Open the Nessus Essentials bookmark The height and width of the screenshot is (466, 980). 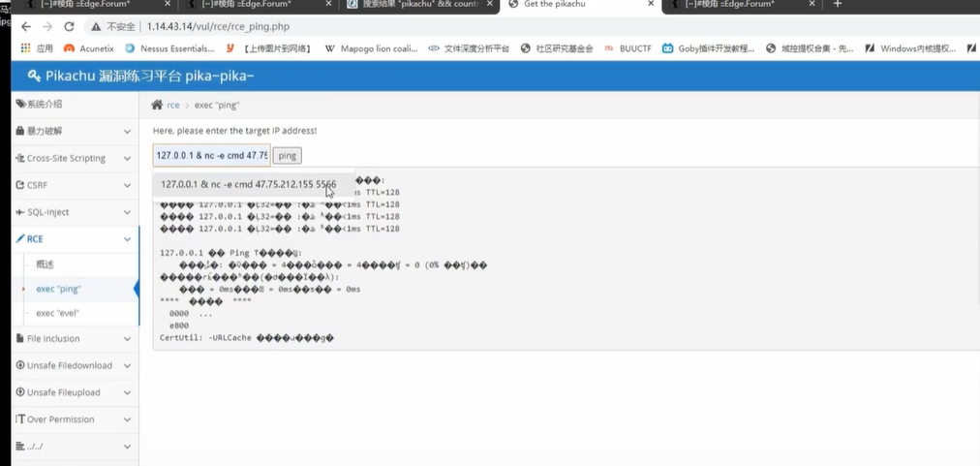point(169,48)
